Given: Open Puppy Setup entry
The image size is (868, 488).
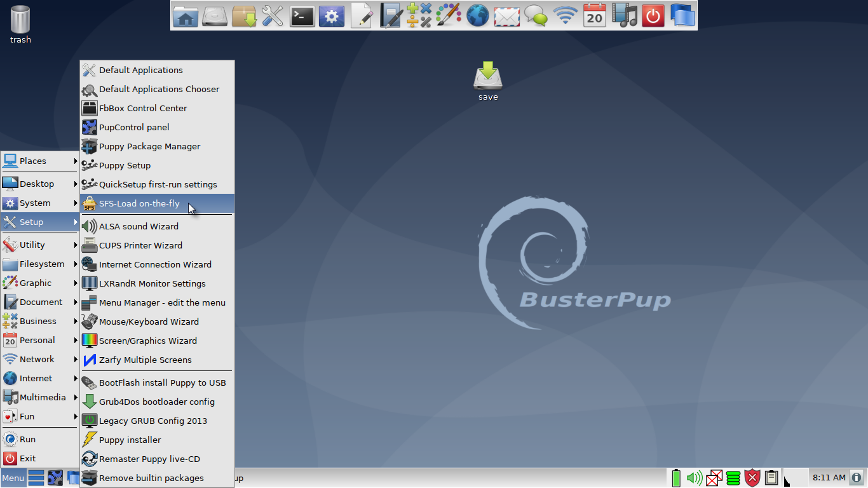Looking at the screenshot, I should 157,165.
